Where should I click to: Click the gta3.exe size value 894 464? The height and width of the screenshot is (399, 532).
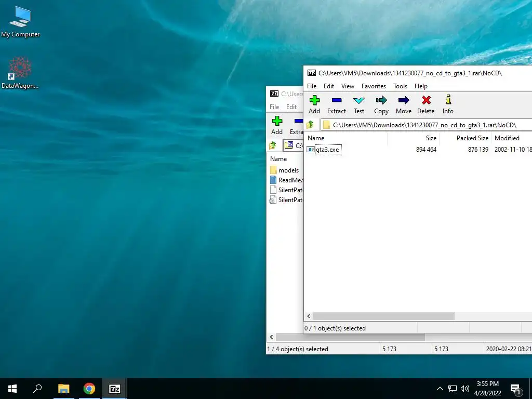pyautogui.click(x=426, y=150)
